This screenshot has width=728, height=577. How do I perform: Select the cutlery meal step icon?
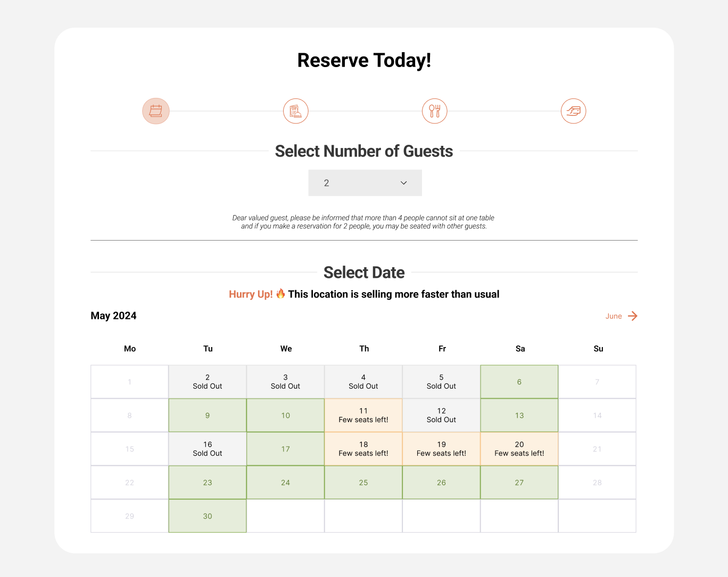(x=434, y=111)
